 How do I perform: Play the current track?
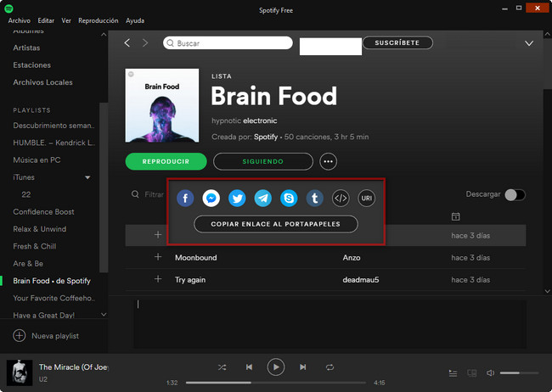[276, 367]
